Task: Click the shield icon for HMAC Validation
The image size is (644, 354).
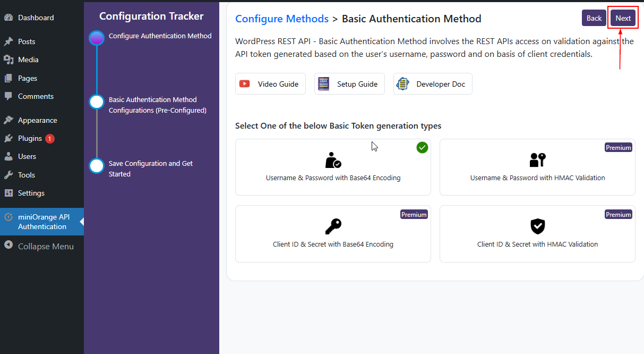Action: [x=537, y=226]
